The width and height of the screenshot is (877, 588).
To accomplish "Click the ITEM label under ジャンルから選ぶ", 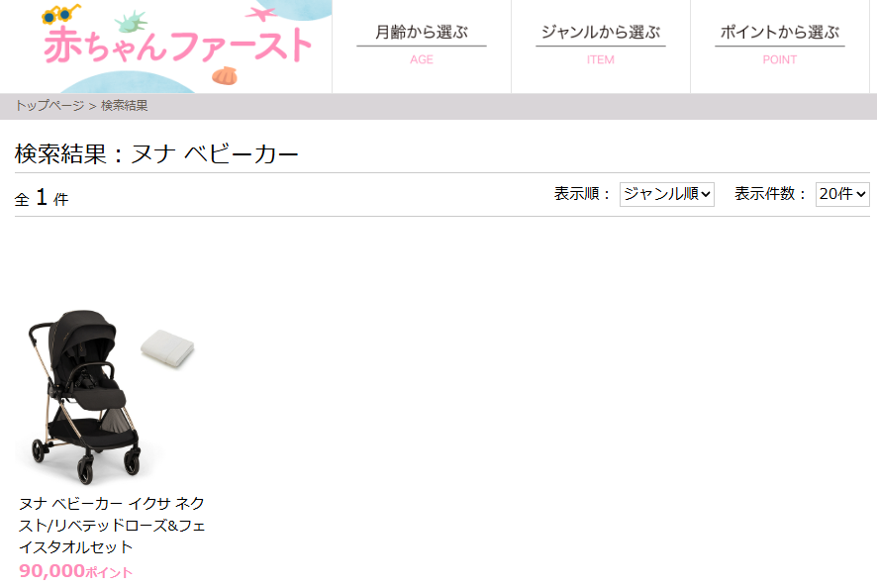I will (601, 59).
